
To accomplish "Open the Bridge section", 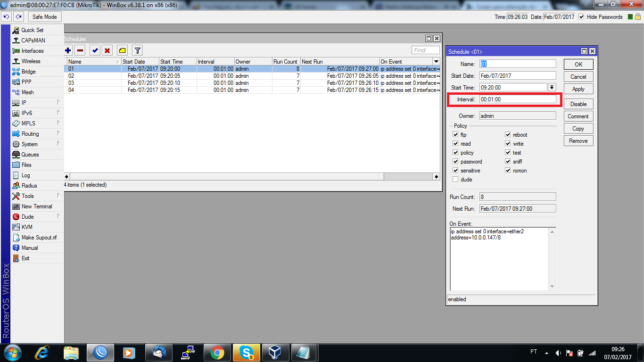I will tap(37, 72).
